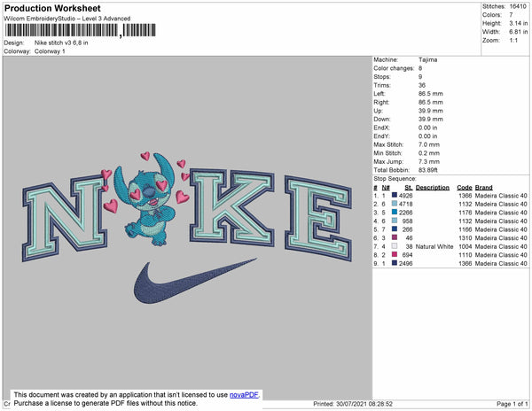
Task: Click the 'Brand' column header
Action: 483,188
